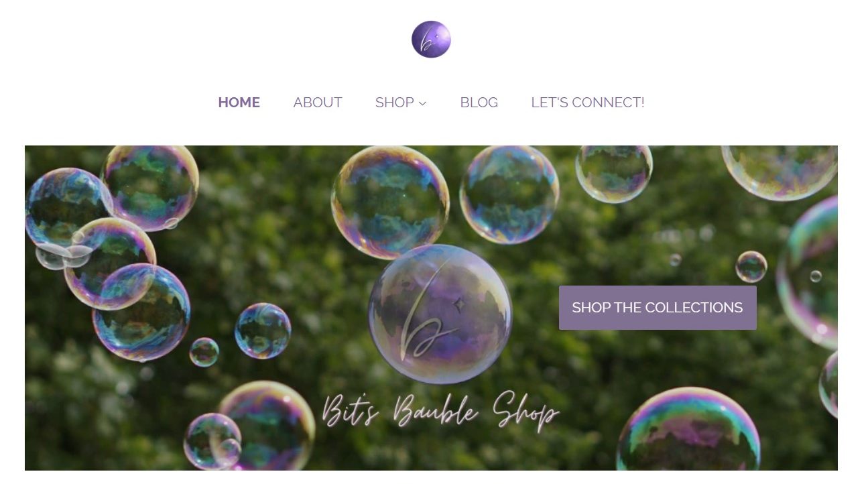868x484 pixels.
Task: Click the big bubble below SHOP THE COLLECTIONS button
Action: (688, 430)
